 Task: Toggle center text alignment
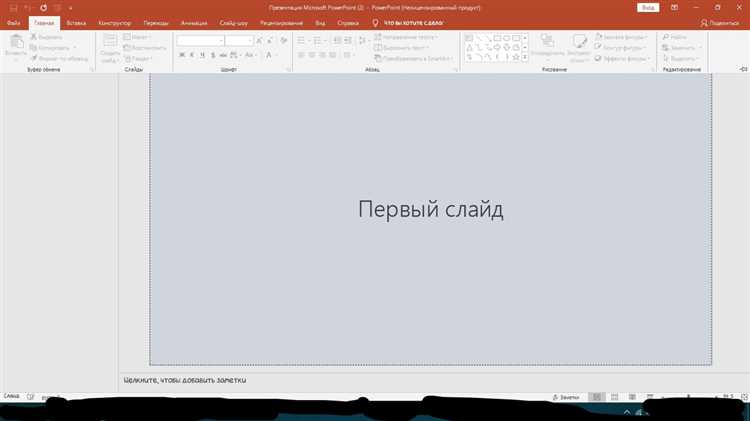pyautogui.click(x=311, y=55)
